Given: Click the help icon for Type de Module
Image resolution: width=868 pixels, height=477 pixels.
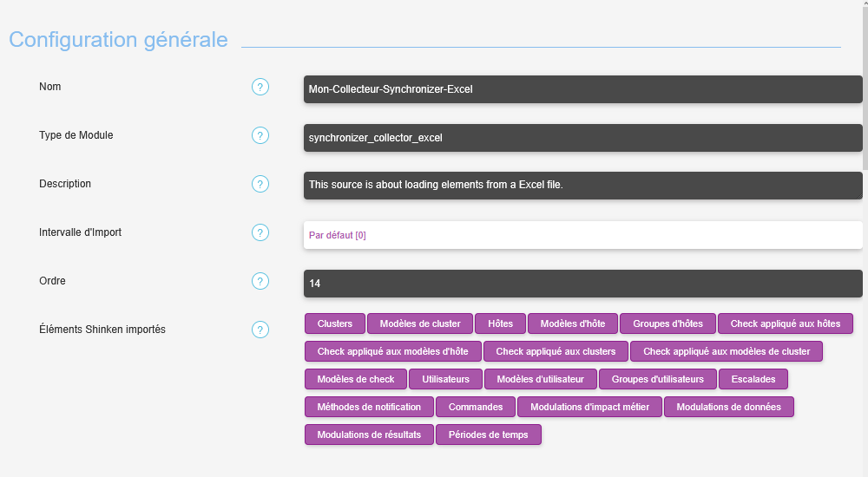Looking at the screenshot, I should [260, 135].
